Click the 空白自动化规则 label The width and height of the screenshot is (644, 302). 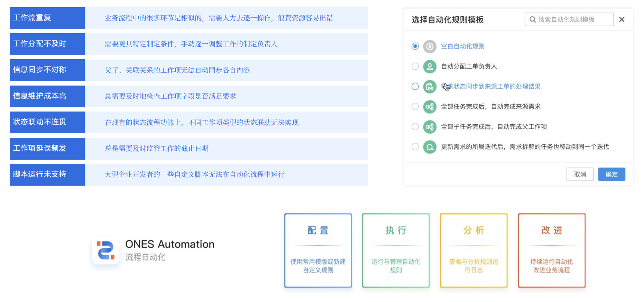(x=463, y=46)
